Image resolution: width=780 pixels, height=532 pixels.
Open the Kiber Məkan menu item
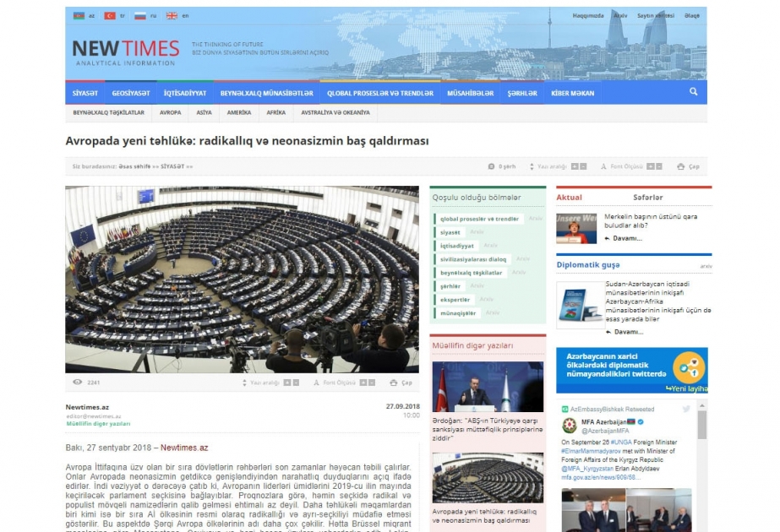pyautogui.click(x=573, y=93)
